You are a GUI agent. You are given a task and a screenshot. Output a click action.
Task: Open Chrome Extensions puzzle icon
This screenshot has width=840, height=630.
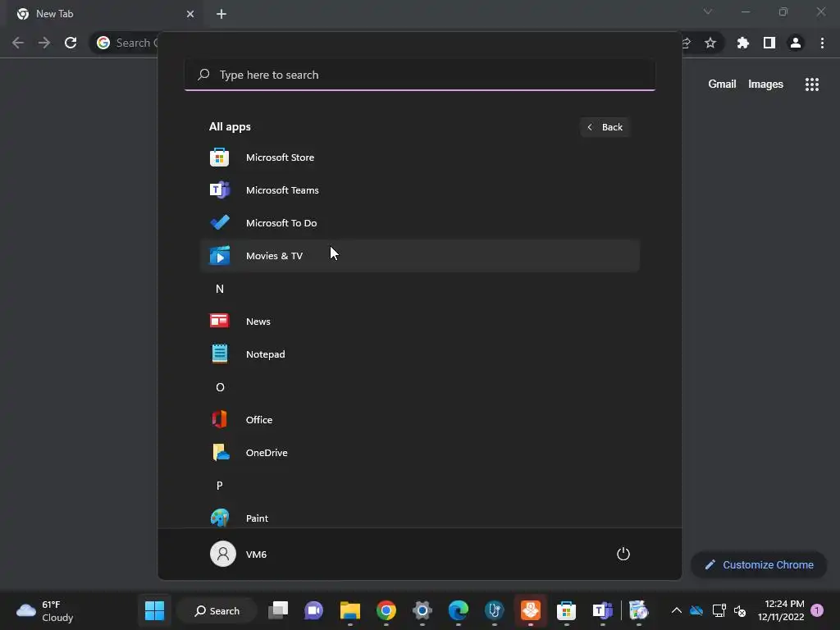coord(742,43)
